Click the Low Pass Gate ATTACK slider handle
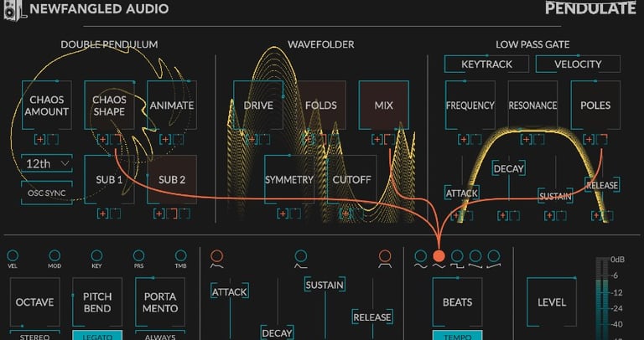 (462, 193)
